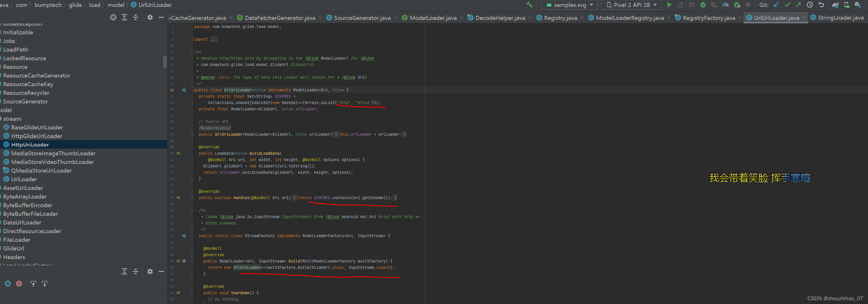Open SDK Manager cube icon

tap(858, 5)
